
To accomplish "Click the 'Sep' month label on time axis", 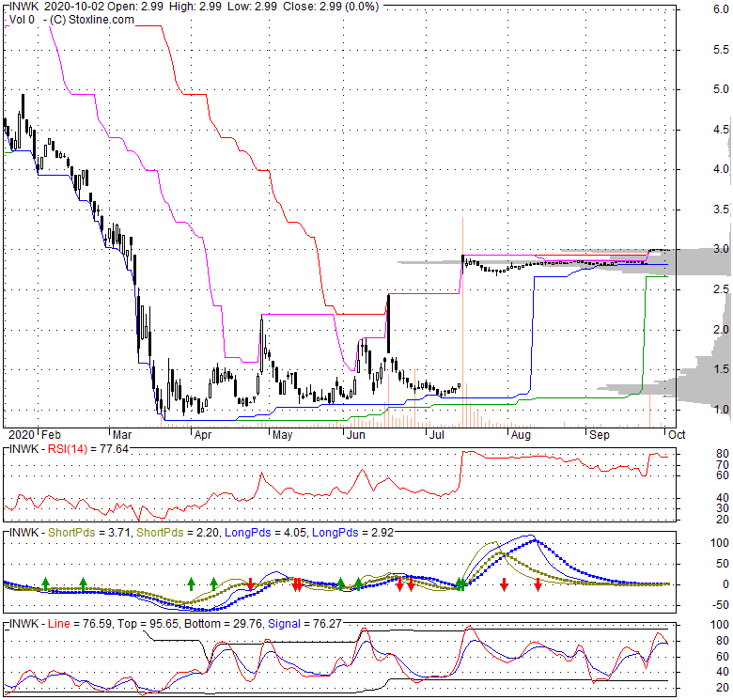I will 600,435.
